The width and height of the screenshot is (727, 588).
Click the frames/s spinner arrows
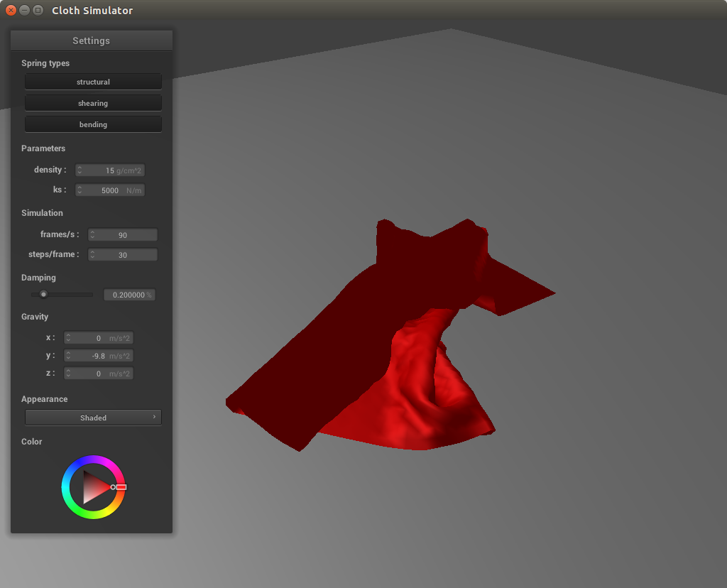click(x=92, y=235)
